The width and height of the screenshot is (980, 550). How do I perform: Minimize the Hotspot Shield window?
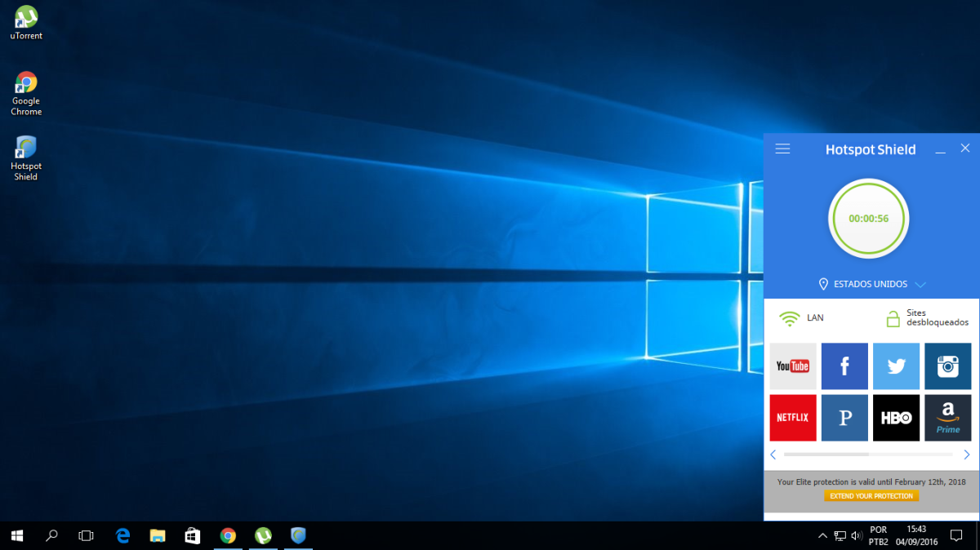pos(941,150)
